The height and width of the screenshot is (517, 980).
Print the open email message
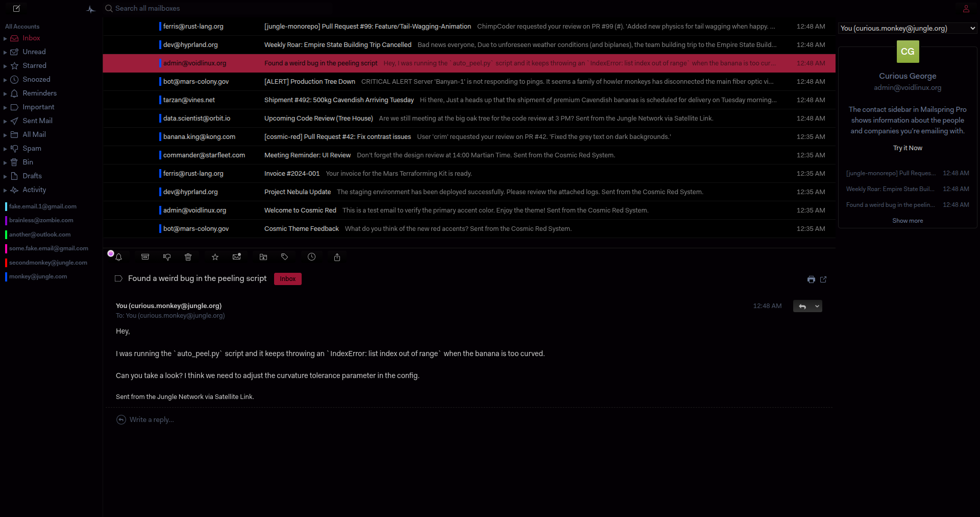[811, 279]
